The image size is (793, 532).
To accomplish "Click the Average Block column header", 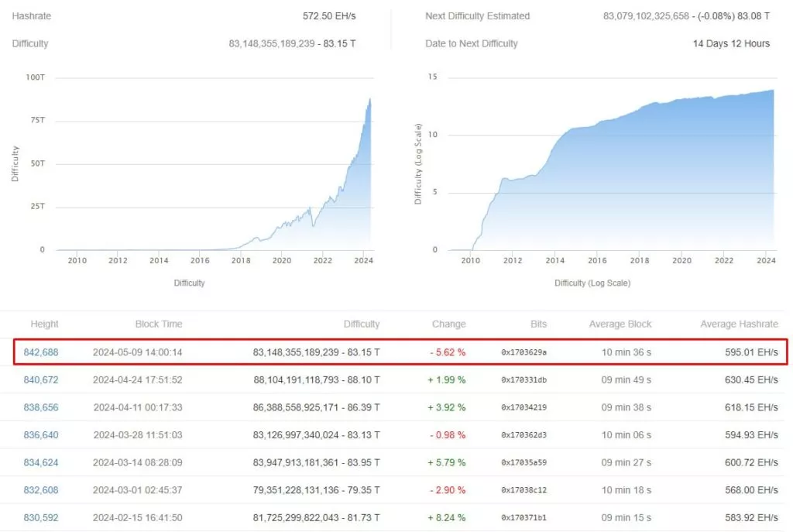I will (620, 324).
